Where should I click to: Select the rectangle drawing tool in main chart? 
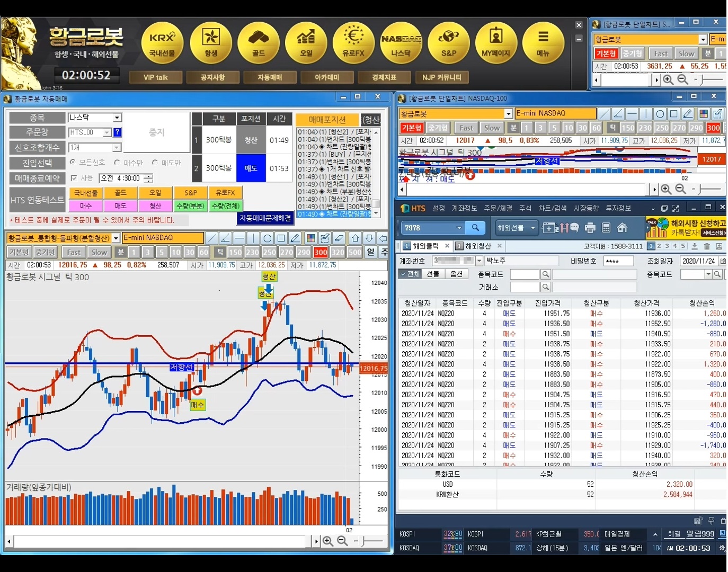pos(281,238)
